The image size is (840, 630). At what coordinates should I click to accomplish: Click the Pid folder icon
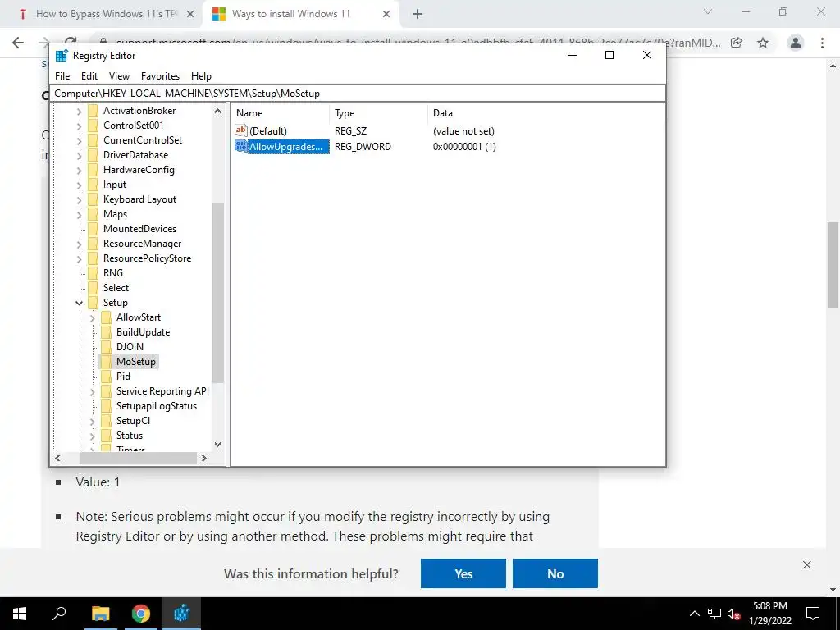(107, 376)
